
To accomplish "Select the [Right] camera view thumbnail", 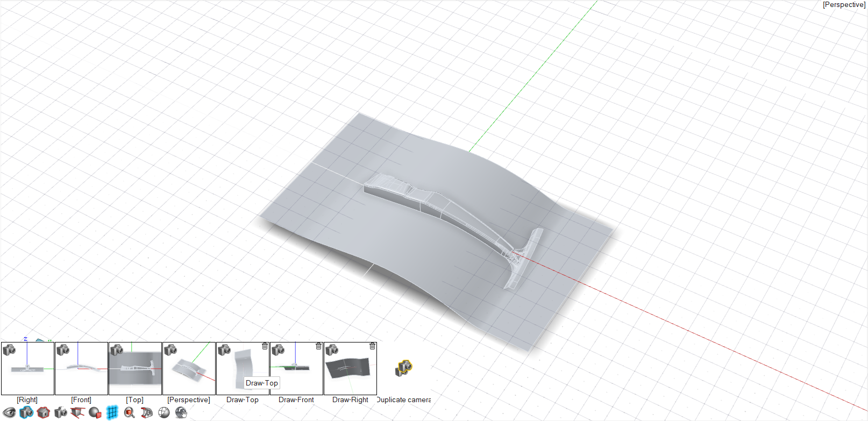I will [x=27, y=369].
